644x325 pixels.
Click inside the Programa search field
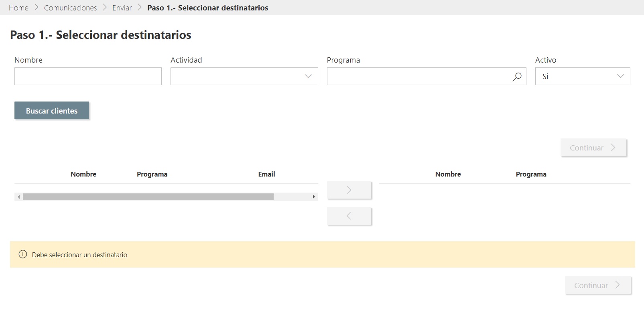point(417,76)
